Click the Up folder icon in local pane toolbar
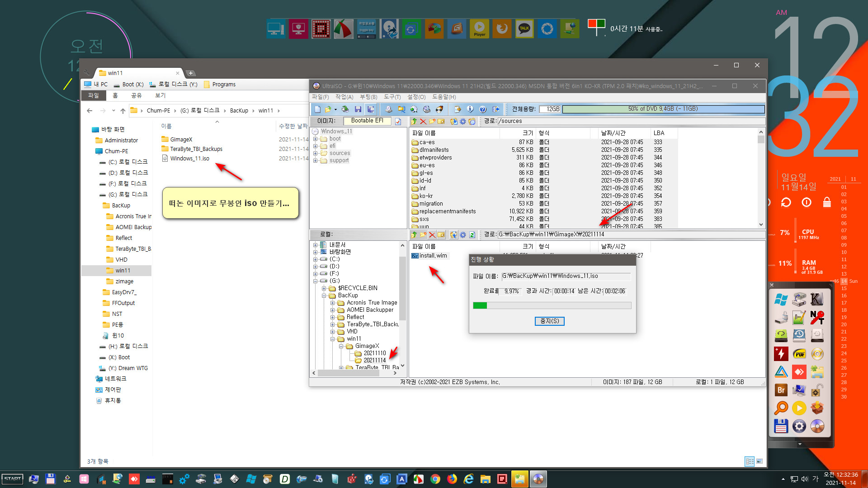 (414, 235)
